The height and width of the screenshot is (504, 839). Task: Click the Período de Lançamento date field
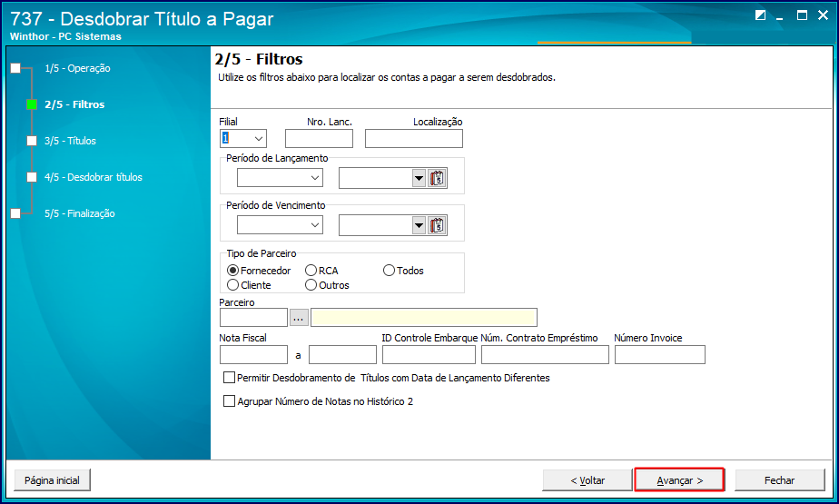click(x=375, y=178)
